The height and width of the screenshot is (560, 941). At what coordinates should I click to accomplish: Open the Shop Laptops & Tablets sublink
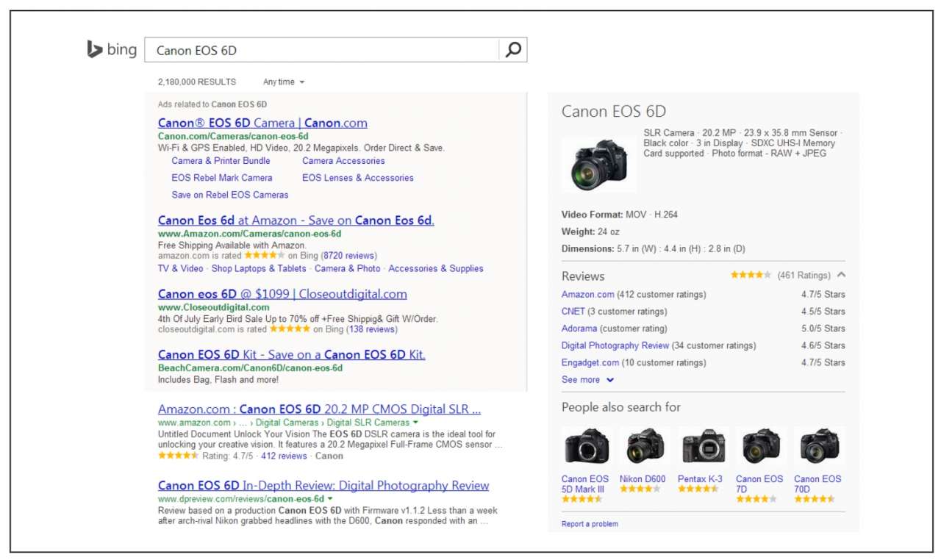[259, 269]
